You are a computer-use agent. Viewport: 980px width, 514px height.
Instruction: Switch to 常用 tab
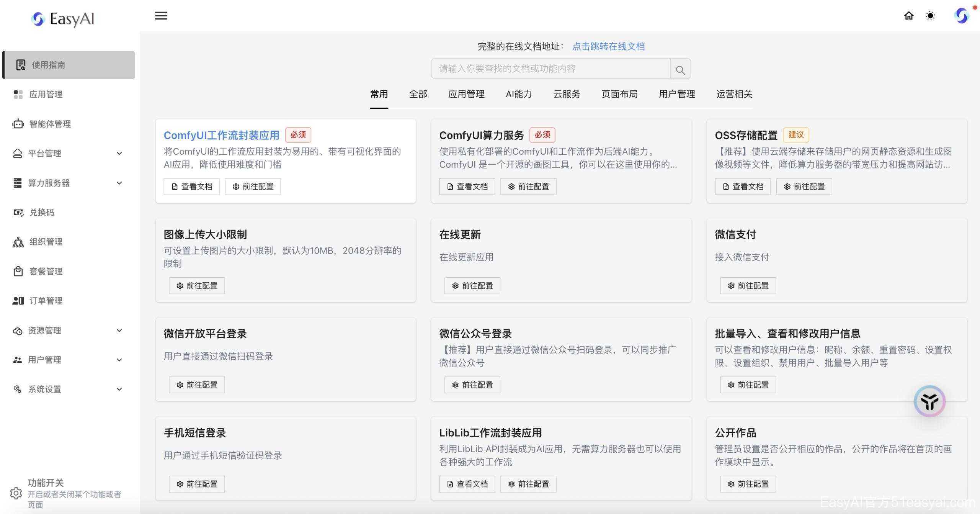click(x=379, y=94)
